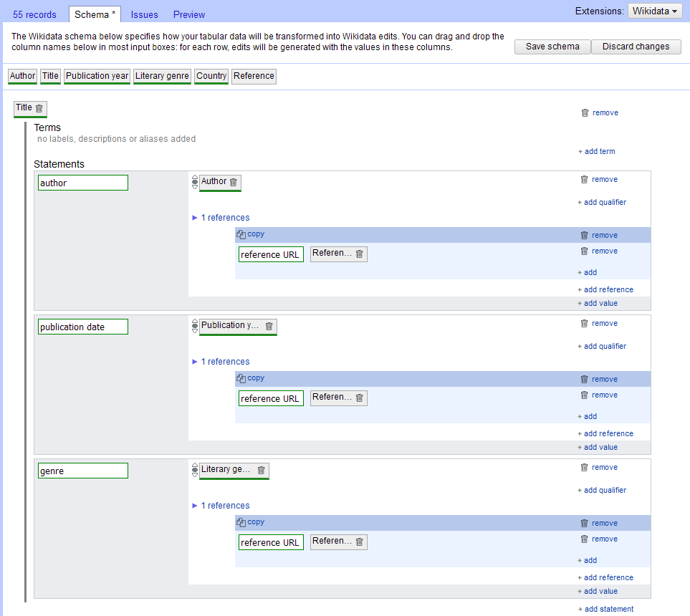Open the Issues tab

click(144, 14)
